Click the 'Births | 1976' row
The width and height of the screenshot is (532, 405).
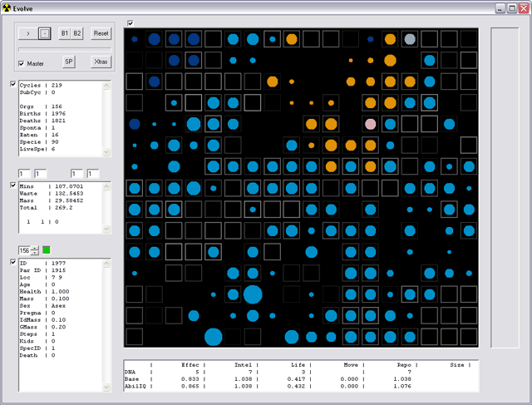pyautogui.click(x=42, y=114)
